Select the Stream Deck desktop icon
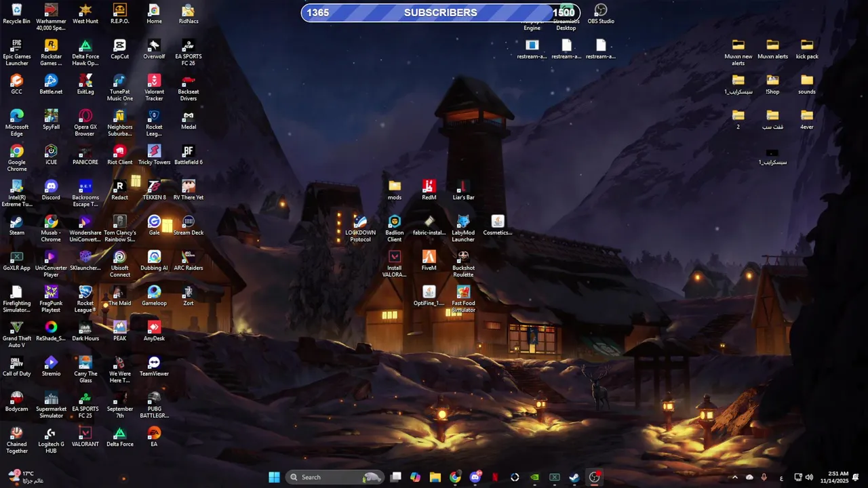The width and height of the screenshot is (868, 488). [x=189, y=225]
